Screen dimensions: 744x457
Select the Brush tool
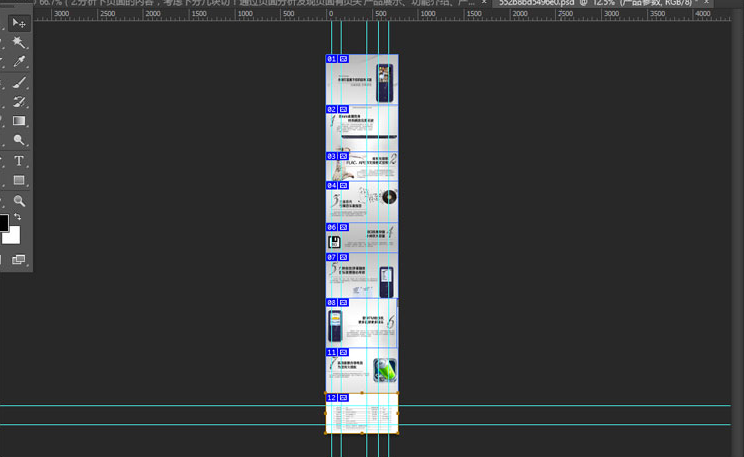point(19,83)
